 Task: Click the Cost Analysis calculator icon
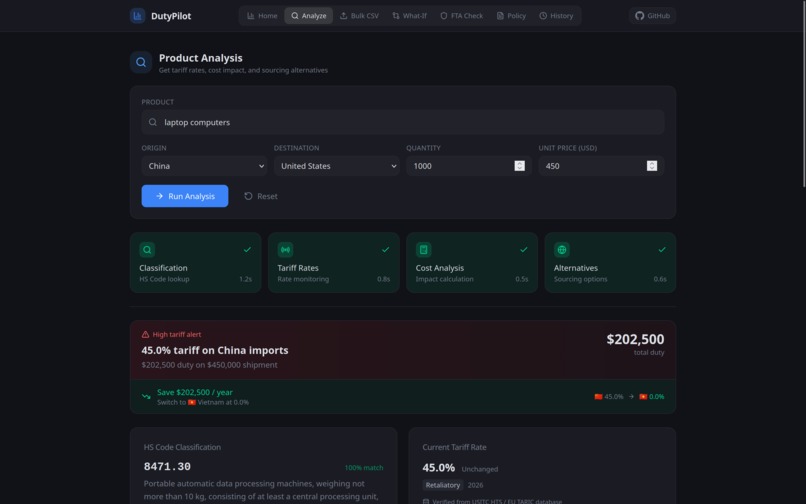[x=424, y=250]
